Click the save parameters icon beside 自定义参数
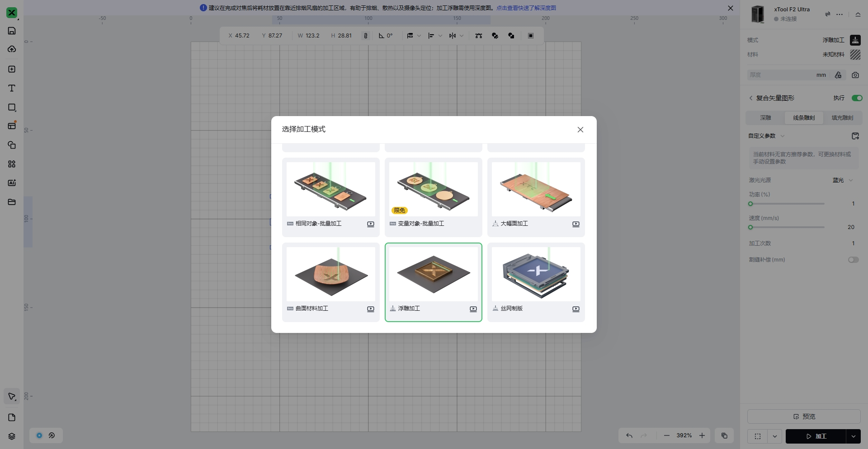The width and height of the screenshot is (868, 449). click(855, 136)
